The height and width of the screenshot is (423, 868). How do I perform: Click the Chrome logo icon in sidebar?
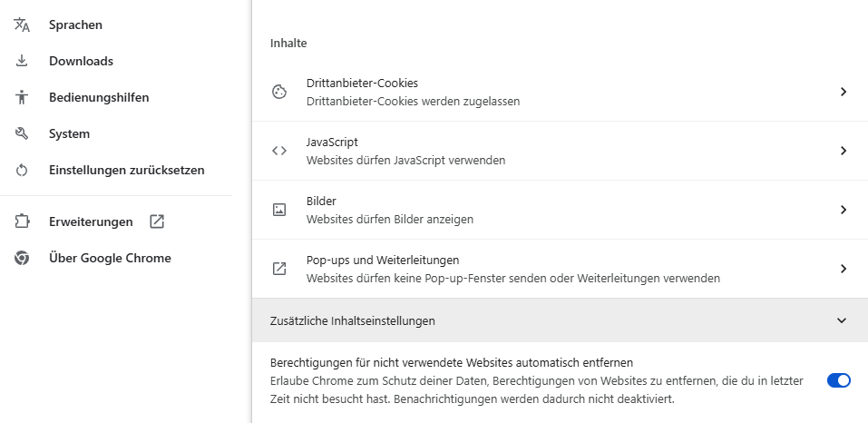22,258
